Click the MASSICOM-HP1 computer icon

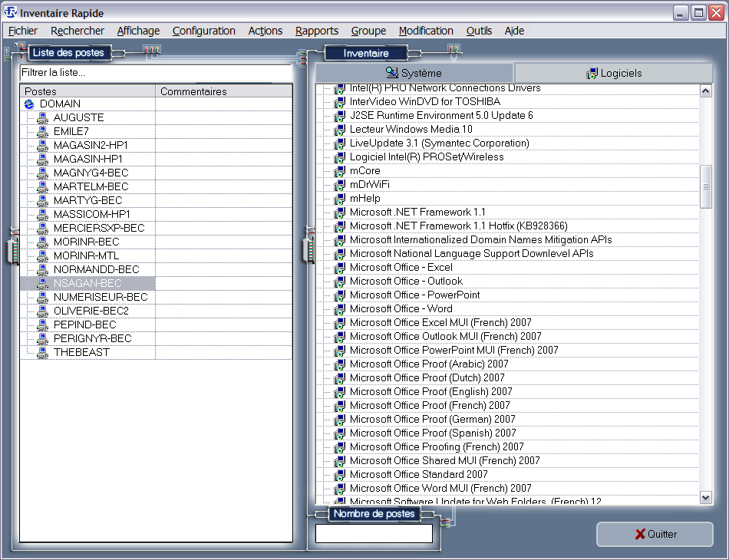[x=42, y=214]
